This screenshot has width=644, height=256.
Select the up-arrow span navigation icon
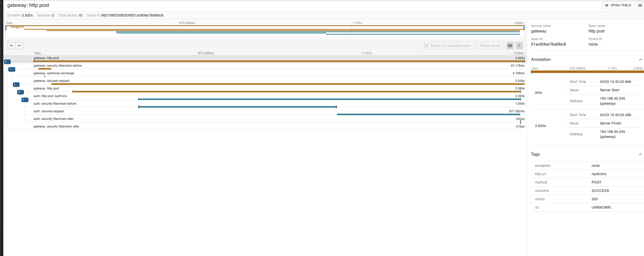click(x=11, y=46)
